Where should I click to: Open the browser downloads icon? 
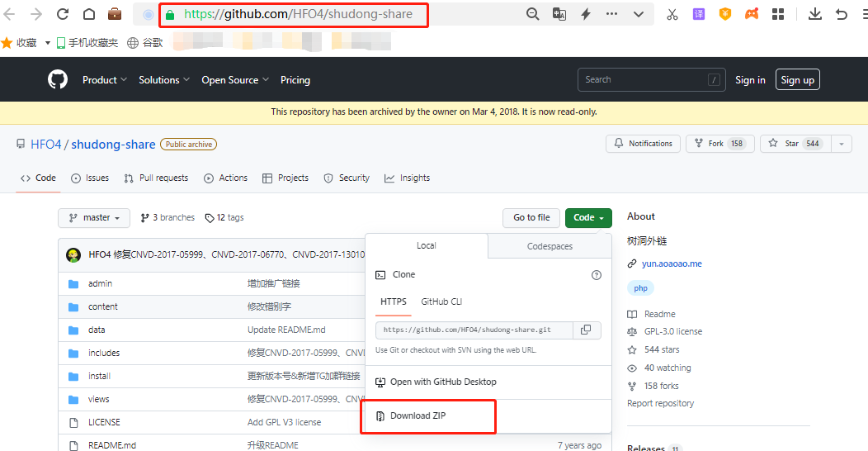click(815, 14)
